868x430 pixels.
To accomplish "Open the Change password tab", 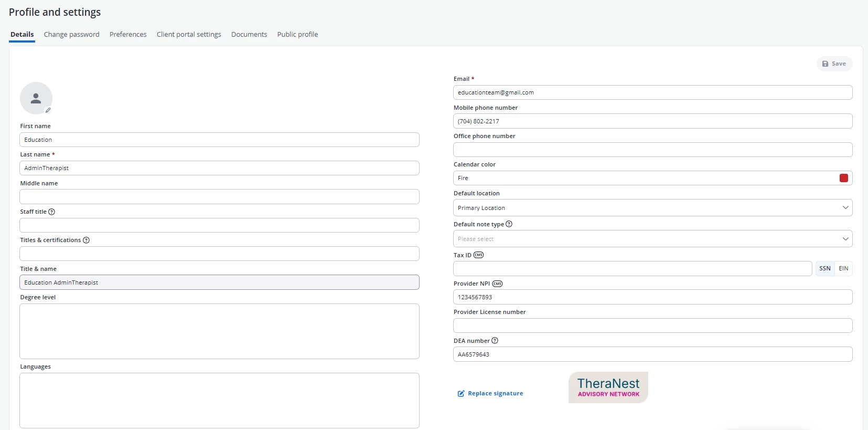I will coord(72,34).
